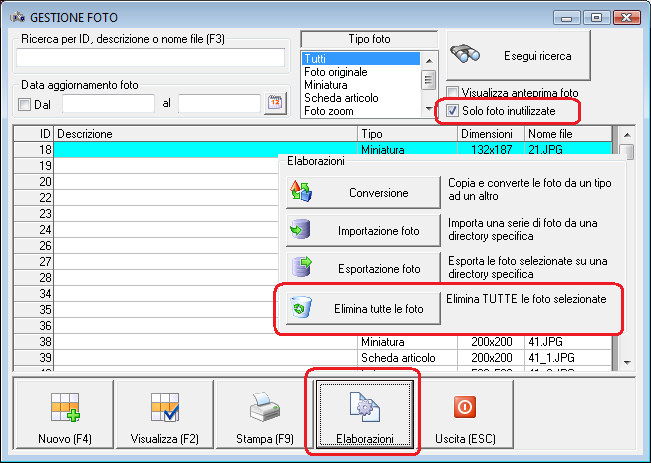Open the Conversione function
This screenshot has height=463, width=651.
(x=363, y=193)
